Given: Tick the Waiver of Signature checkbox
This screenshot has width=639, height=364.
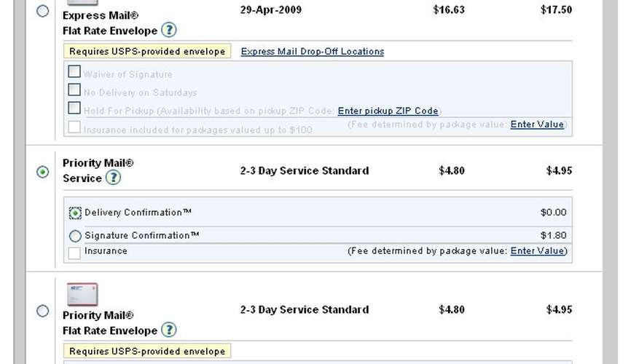Looking at the screenshot, I should [74, 71].
